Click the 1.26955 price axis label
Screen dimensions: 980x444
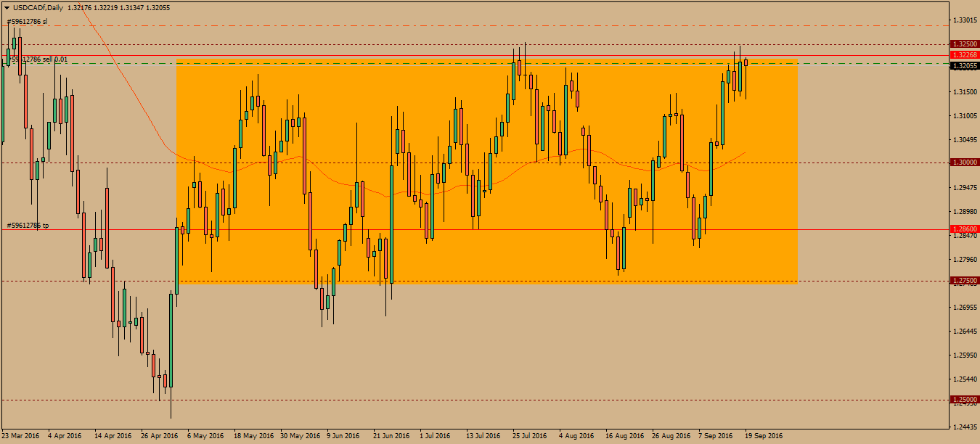pos(965,308)
